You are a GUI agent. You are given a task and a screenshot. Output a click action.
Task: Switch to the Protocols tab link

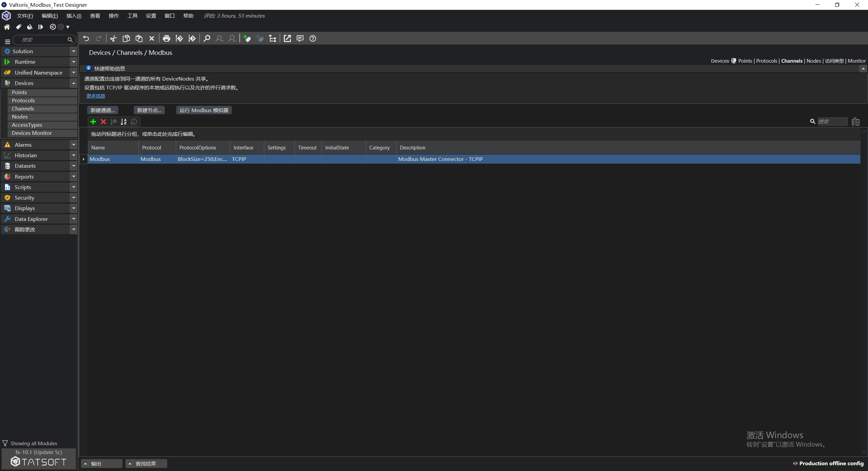click(x=766, y=61)
